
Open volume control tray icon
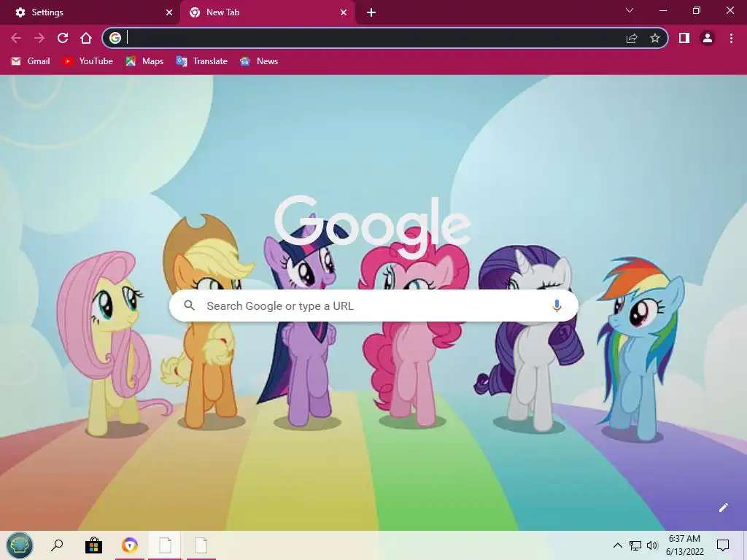(652, 545)
